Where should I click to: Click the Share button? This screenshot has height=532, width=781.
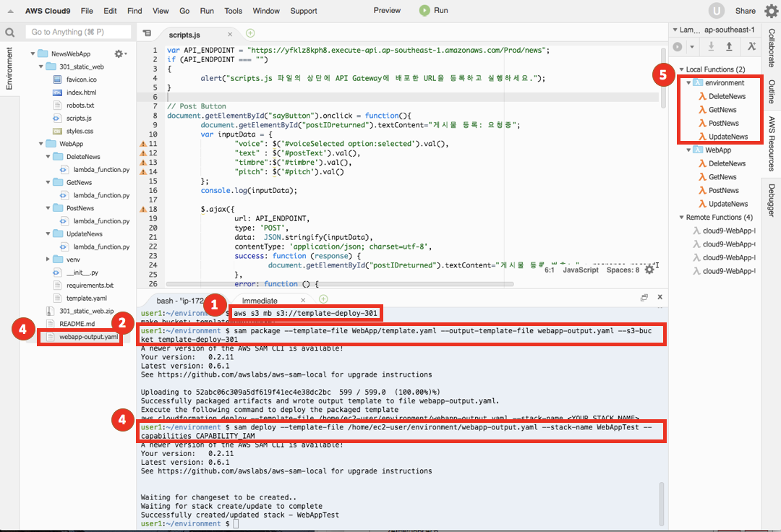coord(745,11)
